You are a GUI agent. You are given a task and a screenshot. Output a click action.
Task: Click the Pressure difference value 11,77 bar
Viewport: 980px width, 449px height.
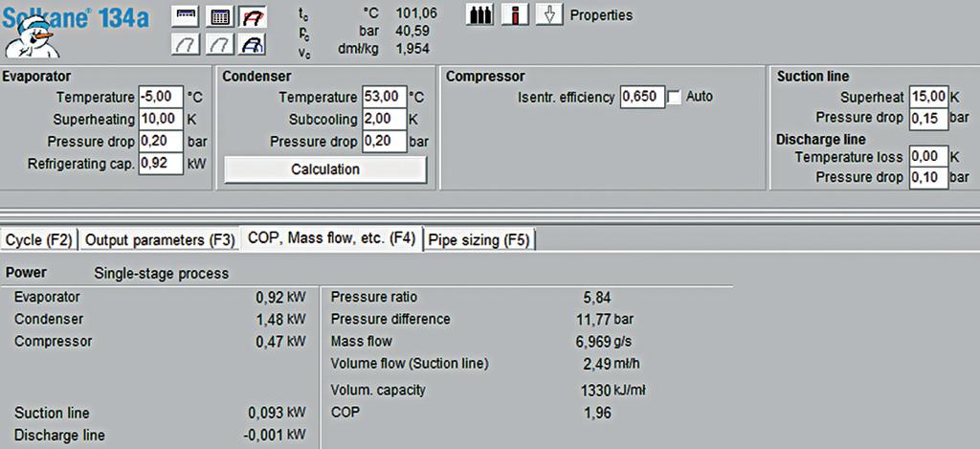click(605, 320)
